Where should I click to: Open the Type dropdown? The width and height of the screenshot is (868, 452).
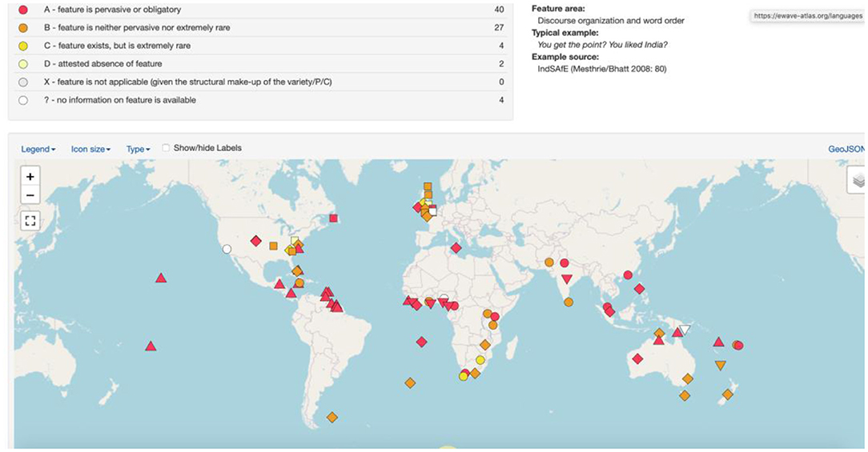point(138,150)
